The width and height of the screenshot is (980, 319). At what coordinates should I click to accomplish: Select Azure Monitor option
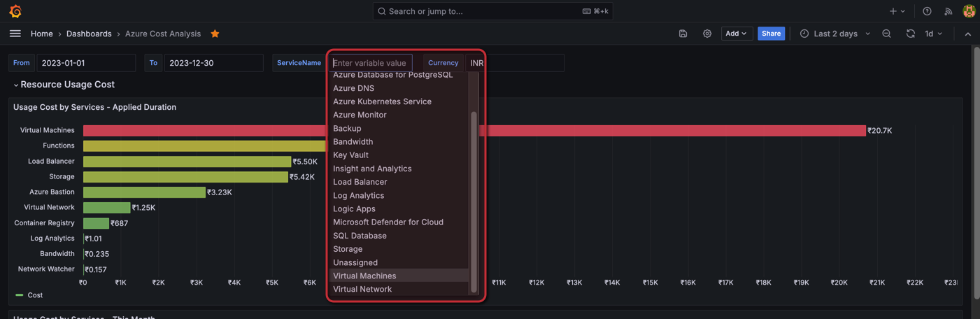coord(399,115)
